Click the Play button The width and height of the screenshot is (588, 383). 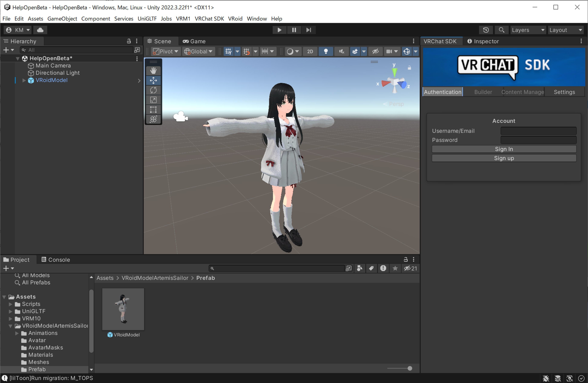point(279,30)
